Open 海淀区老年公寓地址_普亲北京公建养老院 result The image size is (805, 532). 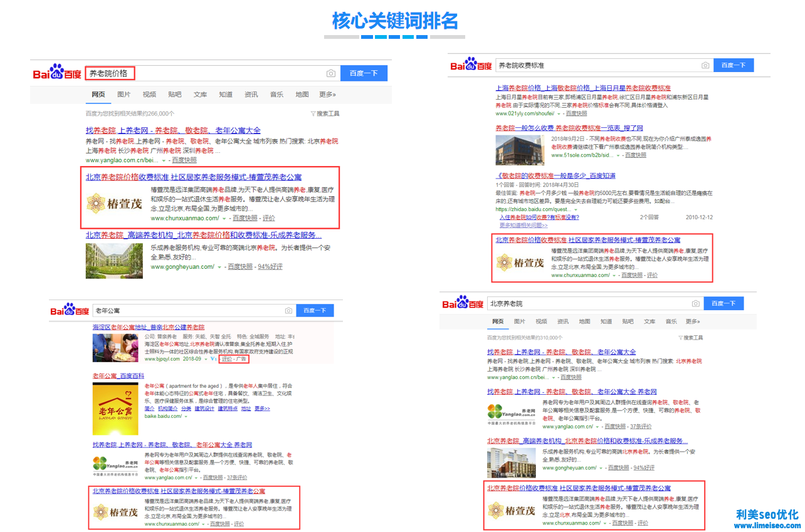(149, 328)
